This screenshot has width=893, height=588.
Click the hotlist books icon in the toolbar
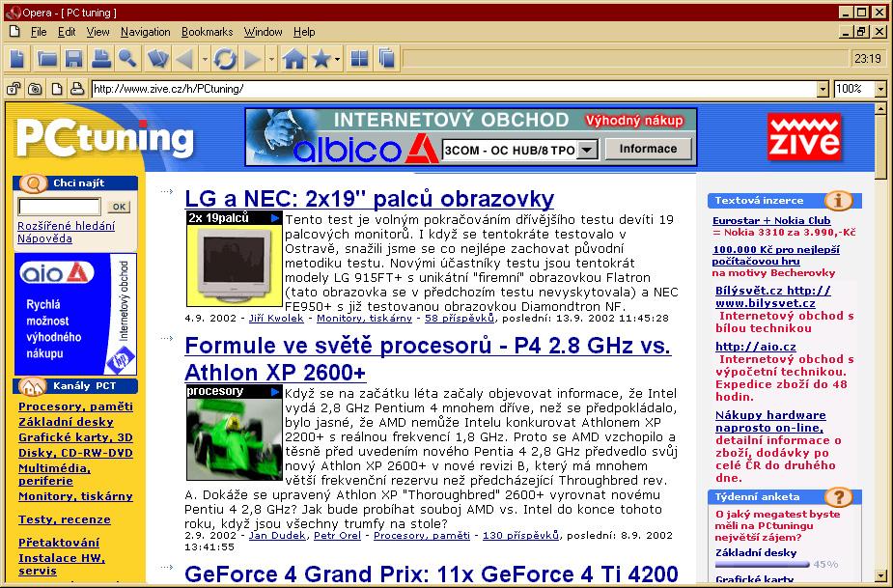[x=157, y=59]
